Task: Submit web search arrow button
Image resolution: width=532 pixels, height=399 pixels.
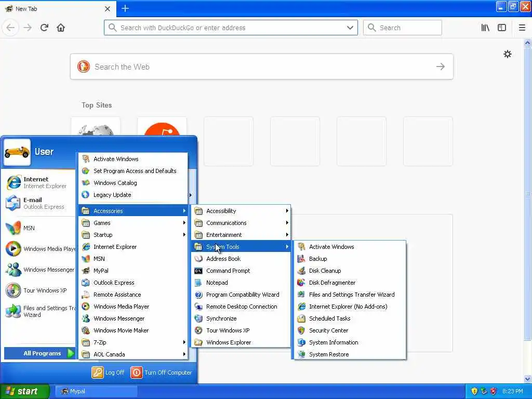Action: 441,66
